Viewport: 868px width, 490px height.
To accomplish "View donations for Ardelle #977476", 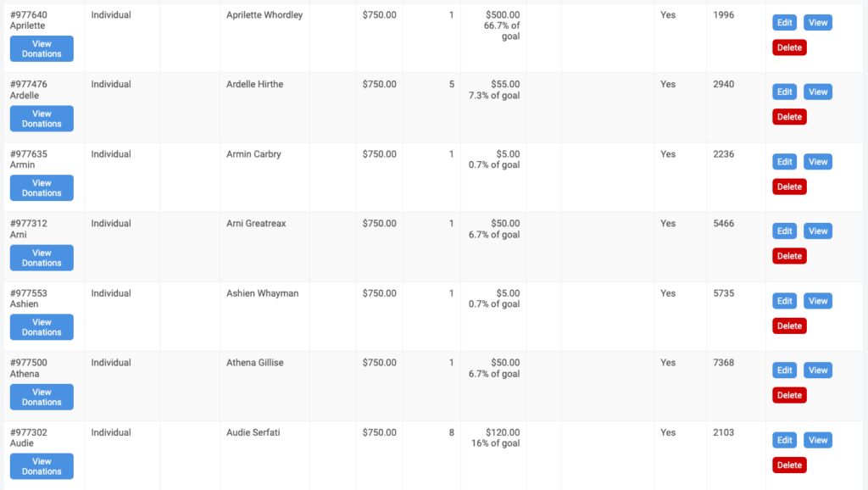I will click(42, 119).
